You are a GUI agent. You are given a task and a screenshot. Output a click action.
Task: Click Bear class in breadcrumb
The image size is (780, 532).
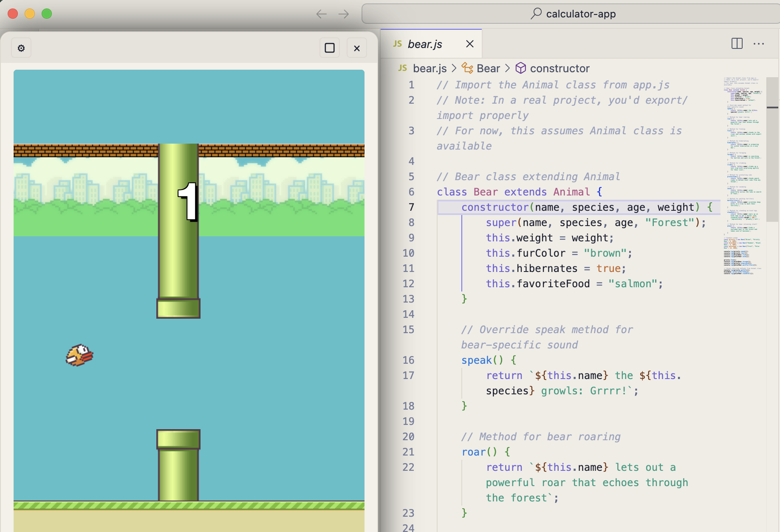tap(489, 68)
